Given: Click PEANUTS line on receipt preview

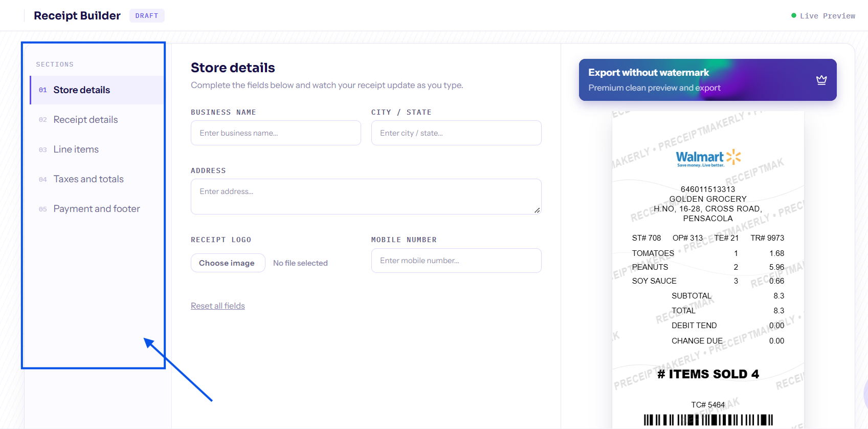Looking at the screenshot, I should click(x=708, y=267).
